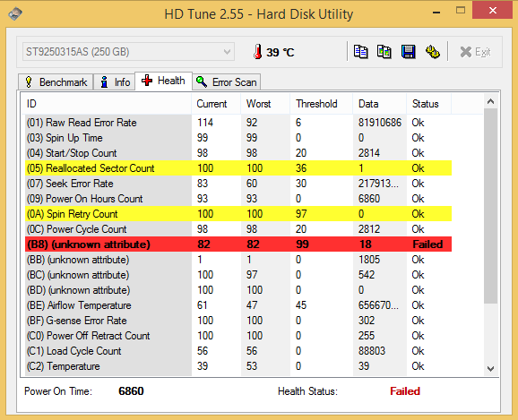Select the (0C) Power Cycle Count row
This screenshot has height=420, width=518.
pyautogui.click(x=238, y=229)
